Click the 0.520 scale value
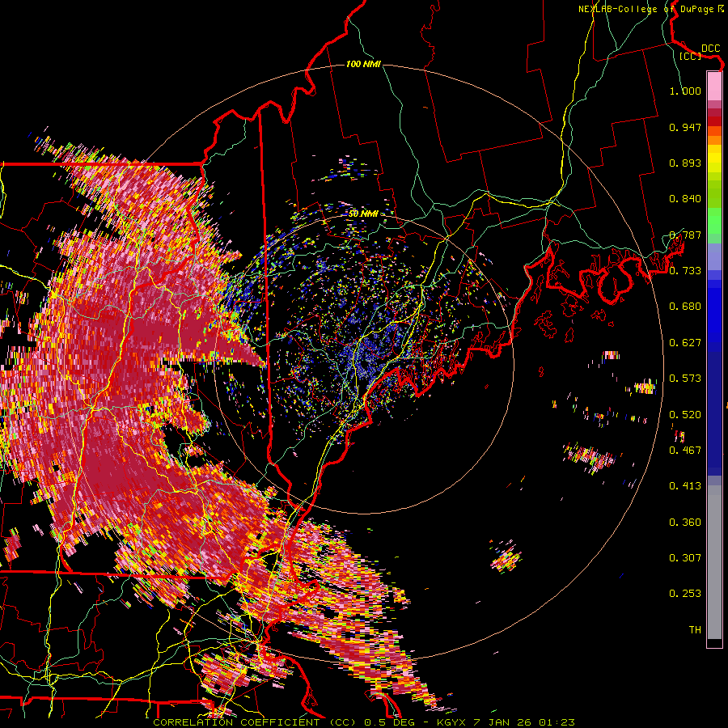This screenshot has width=728, height=728. tap(685, 415)
